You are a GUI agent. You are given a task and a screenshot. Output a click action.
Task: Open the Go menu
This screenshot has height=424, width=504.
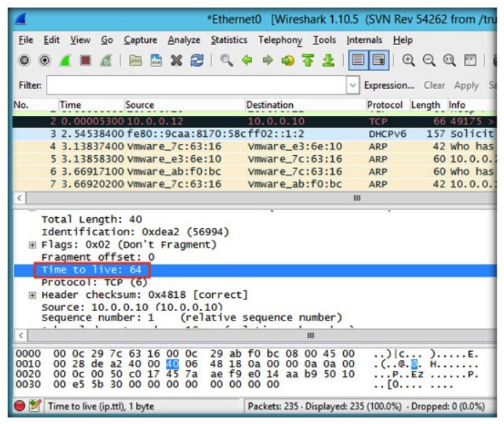click(107, 40)
